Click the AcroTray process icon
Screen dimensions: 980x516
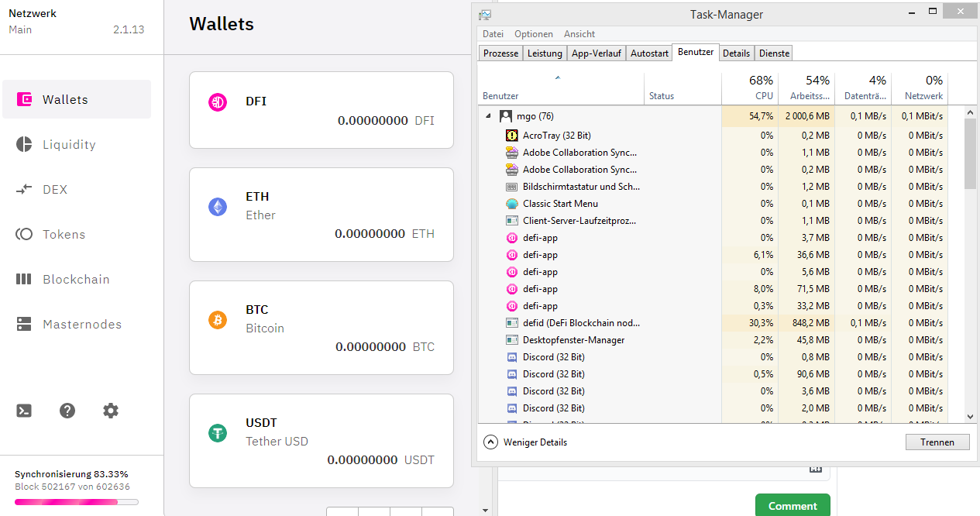tap(511, 136)
